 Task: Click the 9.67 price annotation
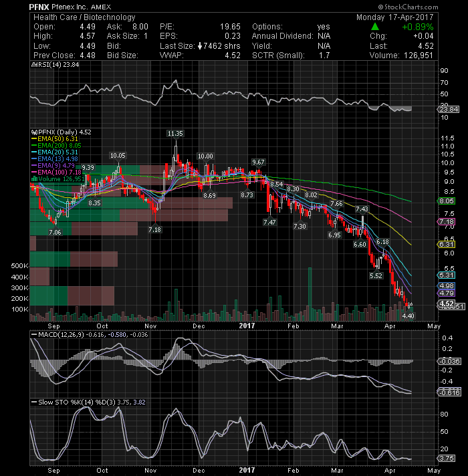pos(258,162)
